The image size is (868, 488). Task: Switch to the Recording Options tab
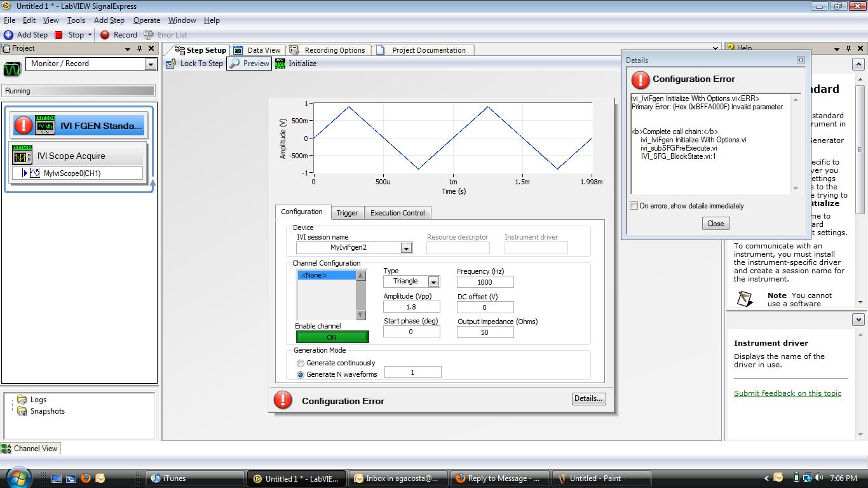(328, 50)
